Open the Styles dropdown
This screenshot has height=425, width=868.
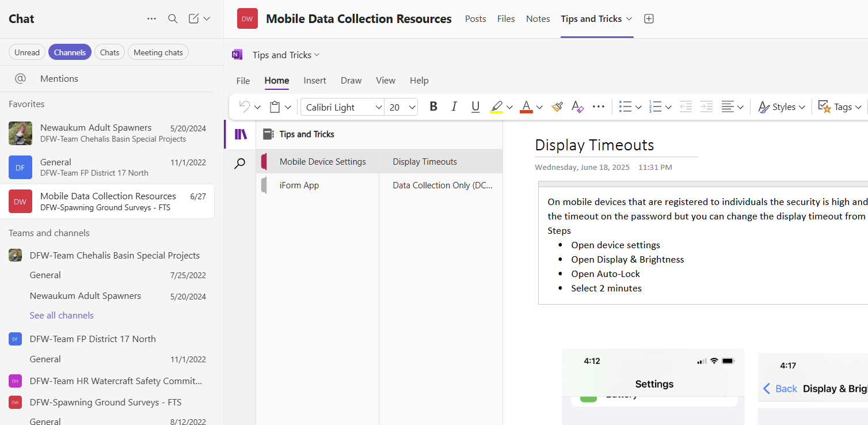pyautogui.click(x=781, y=107)
